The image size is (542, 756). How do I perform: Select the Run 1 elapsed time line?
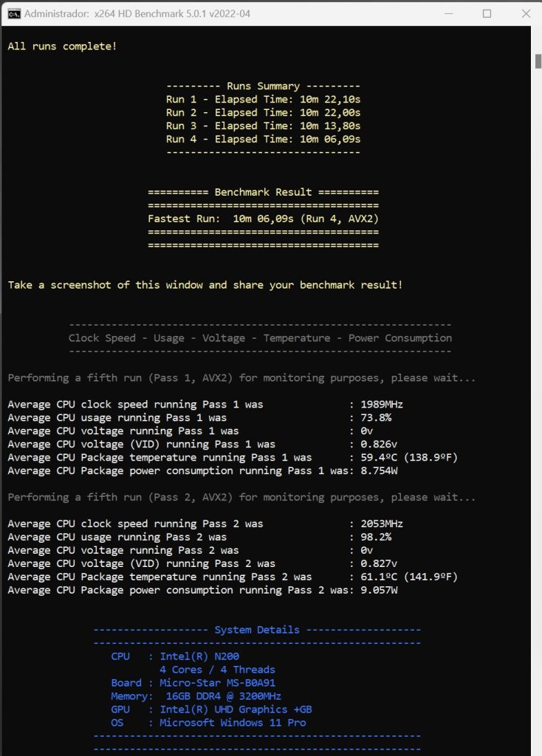point(264,100)
